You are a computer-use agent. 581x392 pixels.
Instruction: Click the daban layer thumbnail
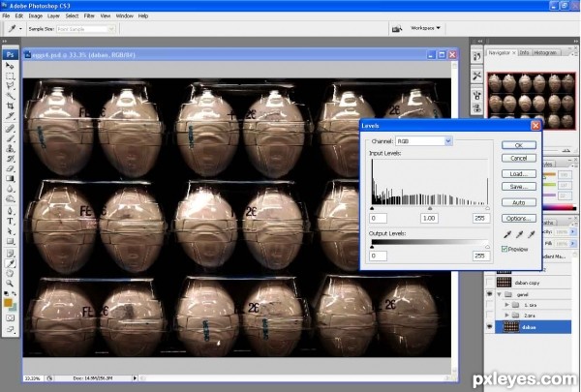point(510,327)
